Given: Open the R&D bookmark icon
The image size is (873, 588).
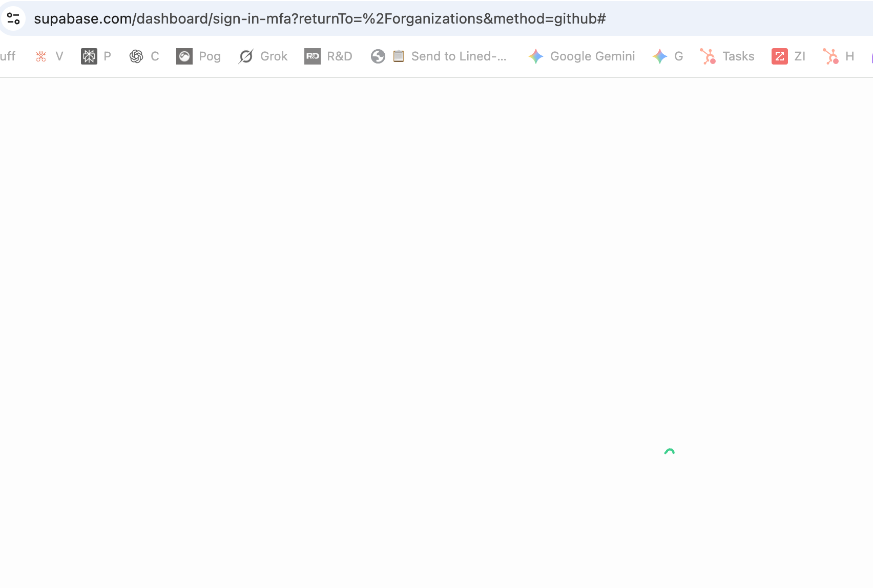Looking at the screenshot, I should coord(313,56).
